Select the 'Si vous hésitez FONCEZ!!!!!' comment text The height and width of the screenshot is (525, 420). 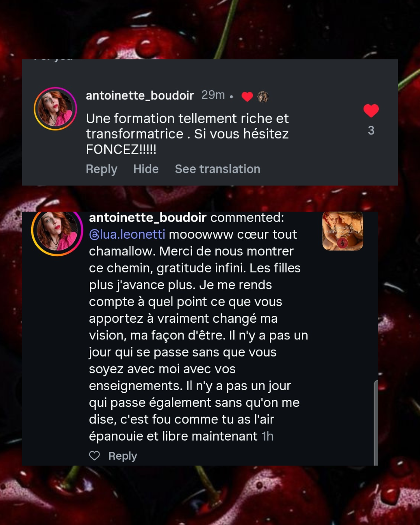pos(187,134)
